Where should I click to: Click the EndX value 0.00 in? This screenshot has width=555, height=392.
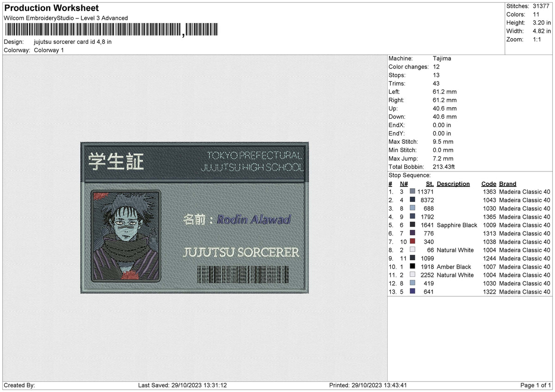(x=442, y=125)
